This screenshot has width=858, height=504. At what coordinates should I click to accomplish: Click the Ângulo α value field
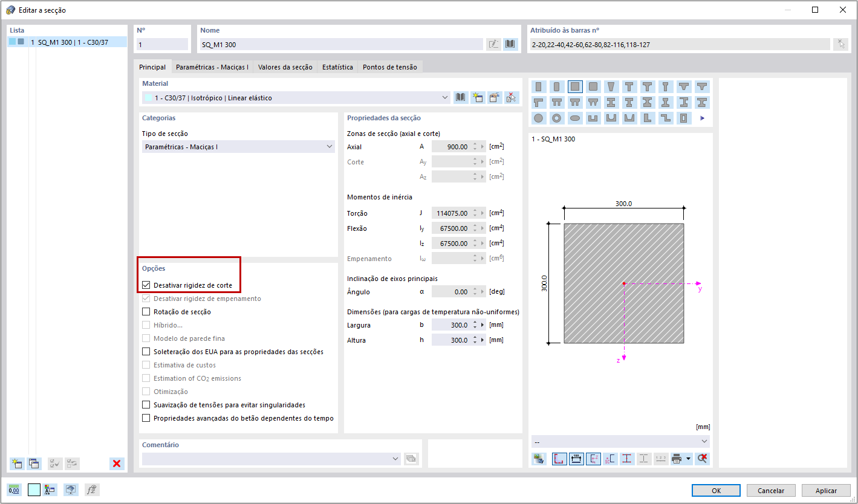451,292
